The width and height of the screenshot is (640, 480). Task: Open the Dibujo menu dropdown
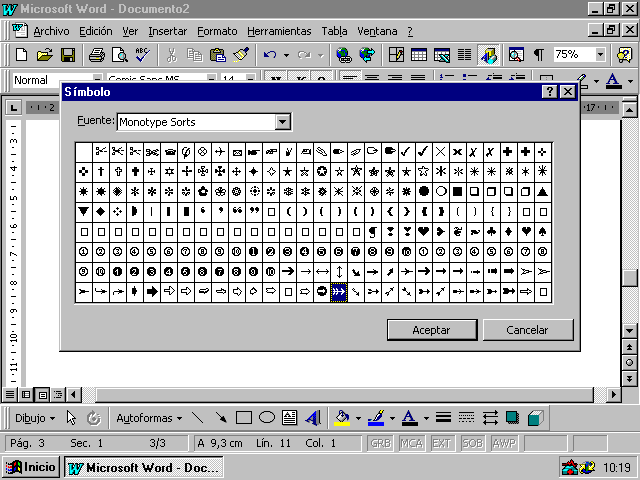[x=34, y=418]
